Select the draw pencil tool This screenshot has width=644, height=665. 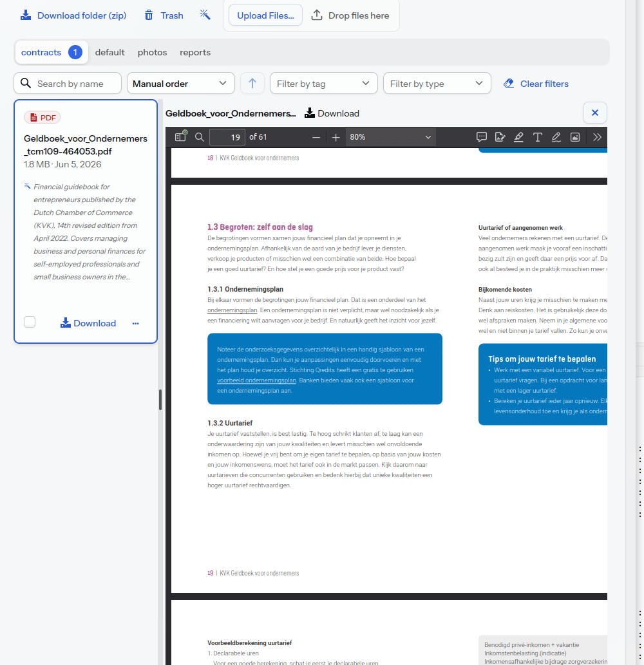pos(556,137)
